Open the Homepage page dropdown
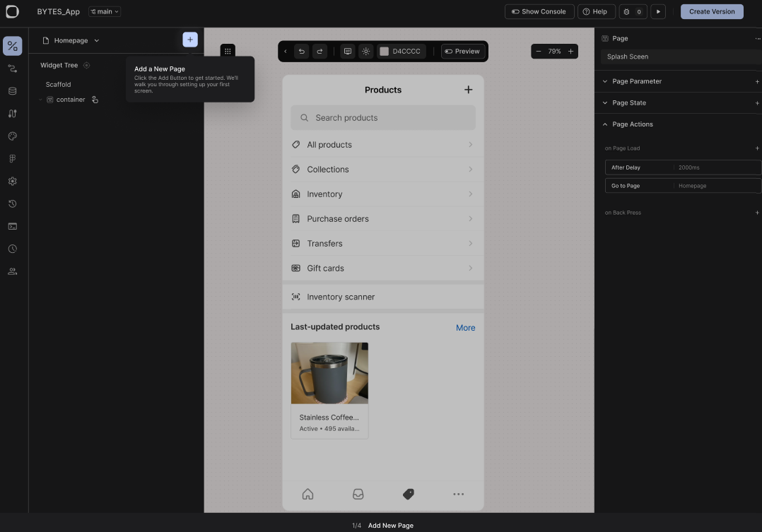762x532 pixels. pos(71,40)
